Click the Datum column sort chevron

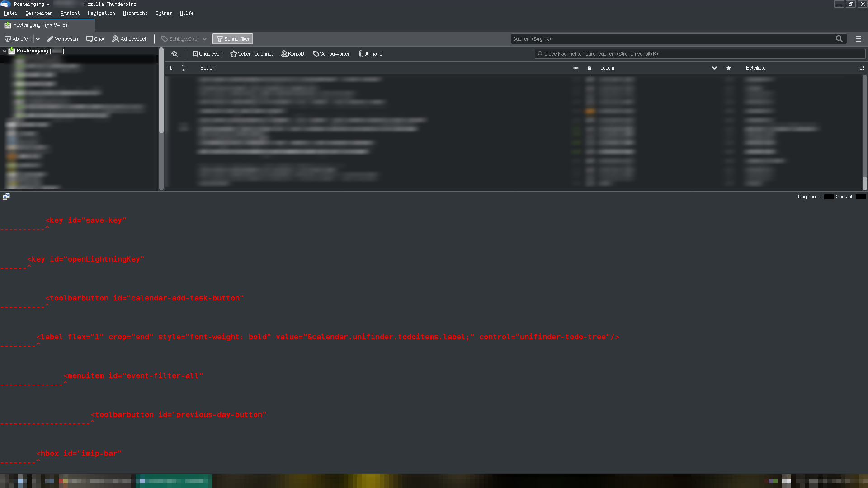pos(714,68)
